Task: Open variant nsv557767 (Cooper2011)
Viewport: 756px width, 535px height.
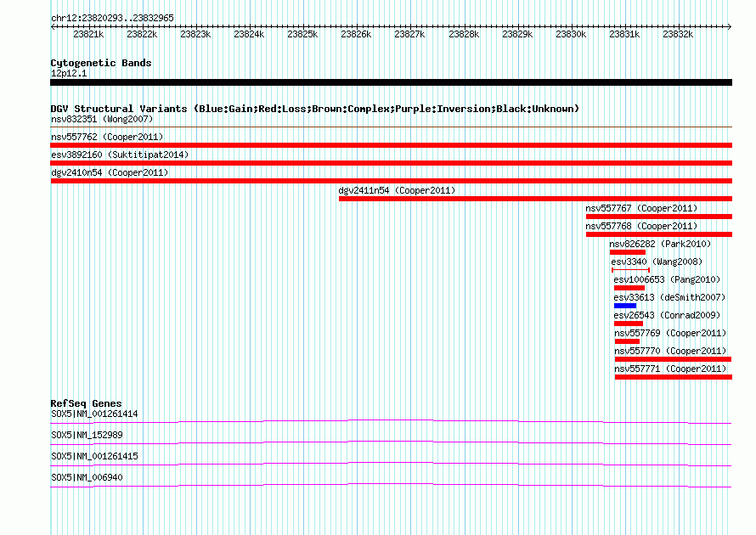Action: point(641,208)
